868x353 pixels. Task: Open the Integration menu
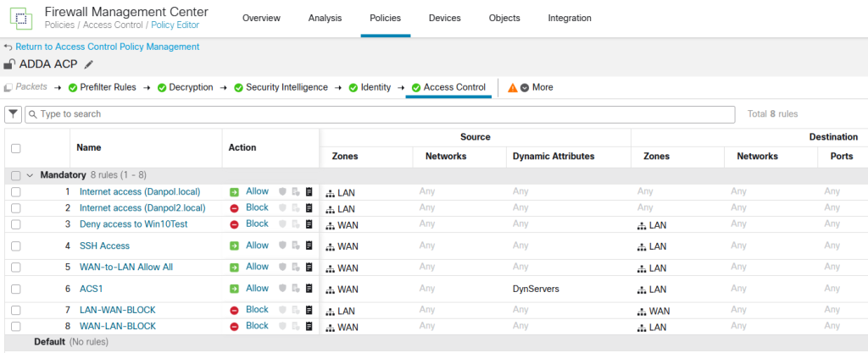pyautogui.click(x=570, y=19)
